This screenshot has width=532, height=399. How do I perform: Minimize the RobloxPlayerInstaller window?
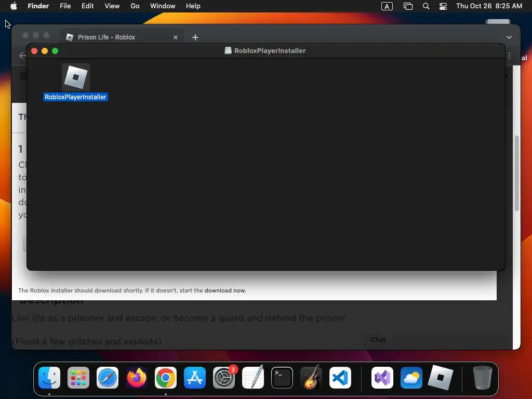(x=45, y=51)
